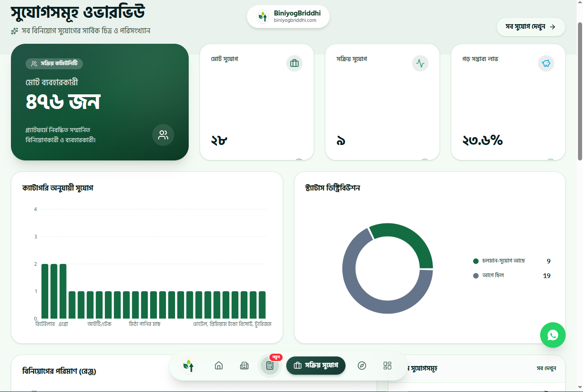Viewport: 583px width, 392px height.
Task: Click the সব দেখুন link near bottom right
Action: click(x=546, y=368)
